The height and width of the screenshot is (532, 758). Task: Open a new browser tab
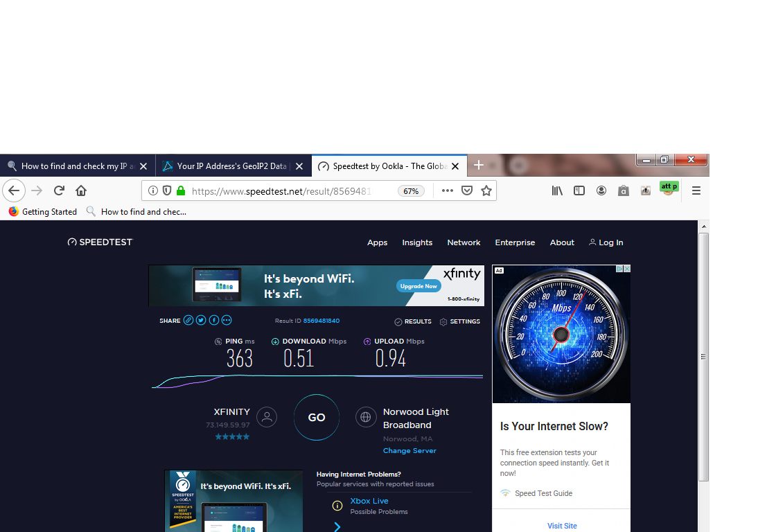pos(479,166)
